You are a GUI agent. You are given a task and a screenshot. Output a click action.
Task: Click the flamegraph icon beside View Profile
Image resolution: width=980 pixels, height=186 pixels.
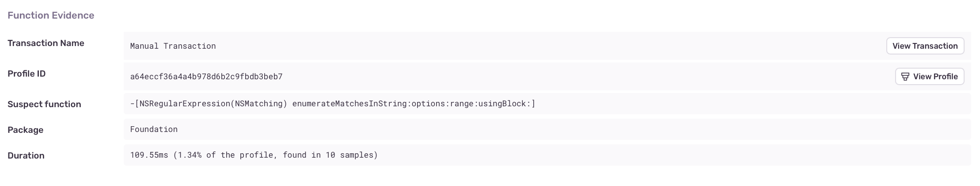(905, 77)
